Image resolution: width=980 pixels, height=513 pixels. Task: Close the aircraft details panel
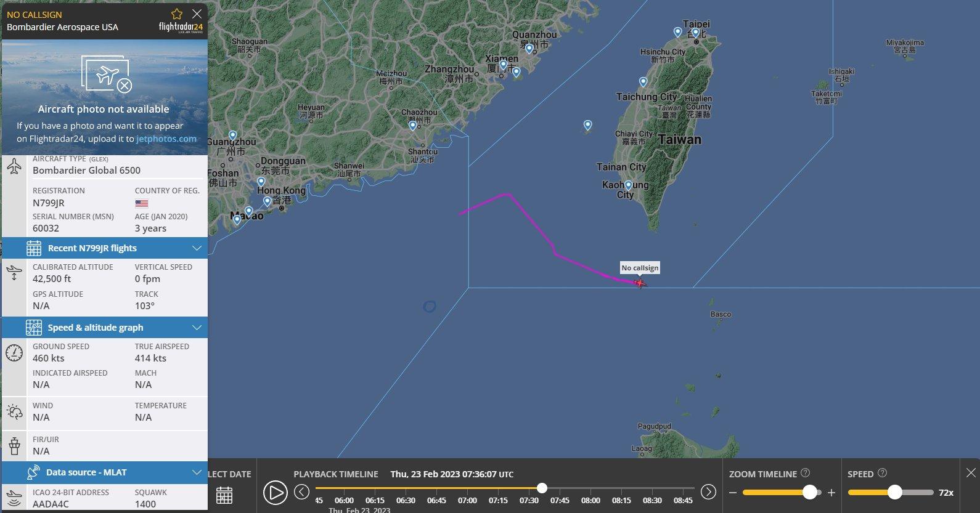pos(197,14)
